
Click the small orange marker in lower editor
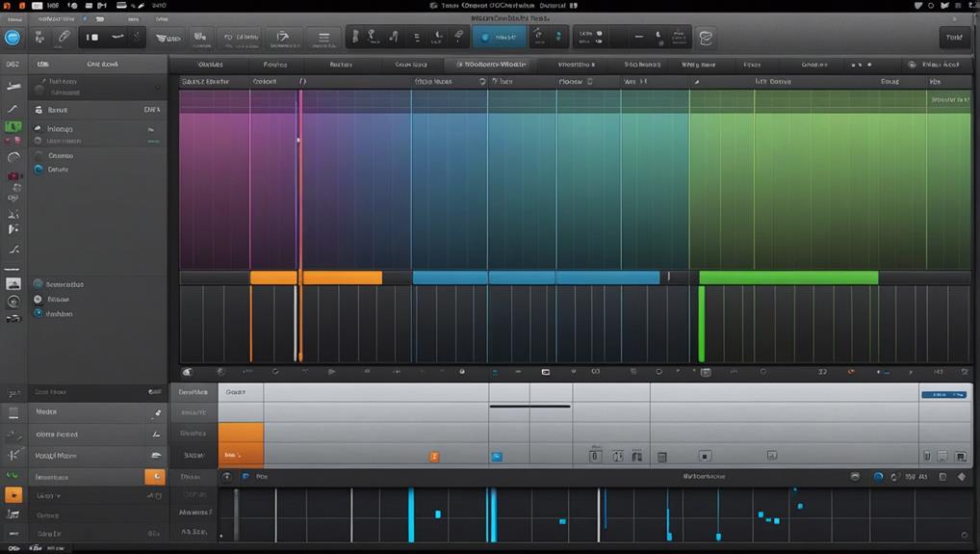click(x=434, y=457)
